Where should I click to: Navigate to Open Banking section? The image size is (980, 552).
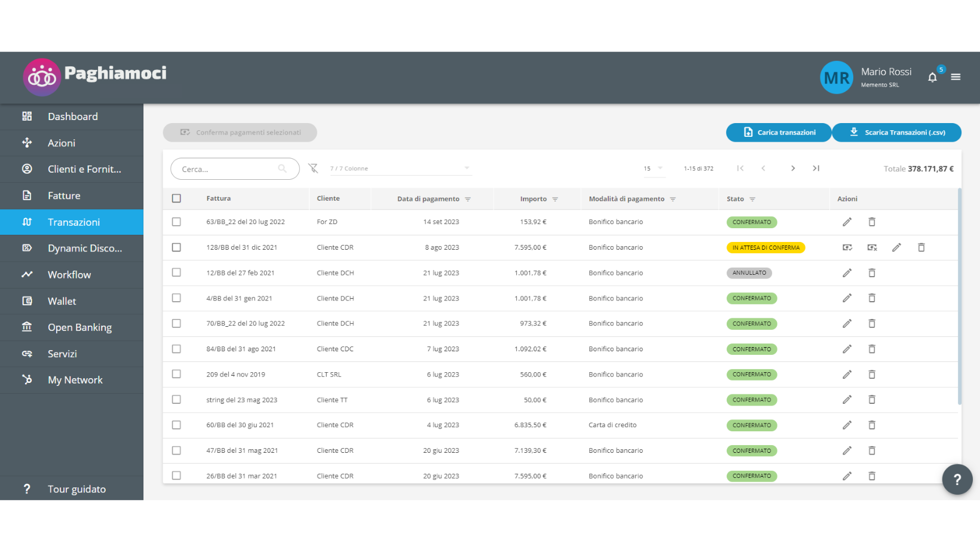[x=79, y=327]
